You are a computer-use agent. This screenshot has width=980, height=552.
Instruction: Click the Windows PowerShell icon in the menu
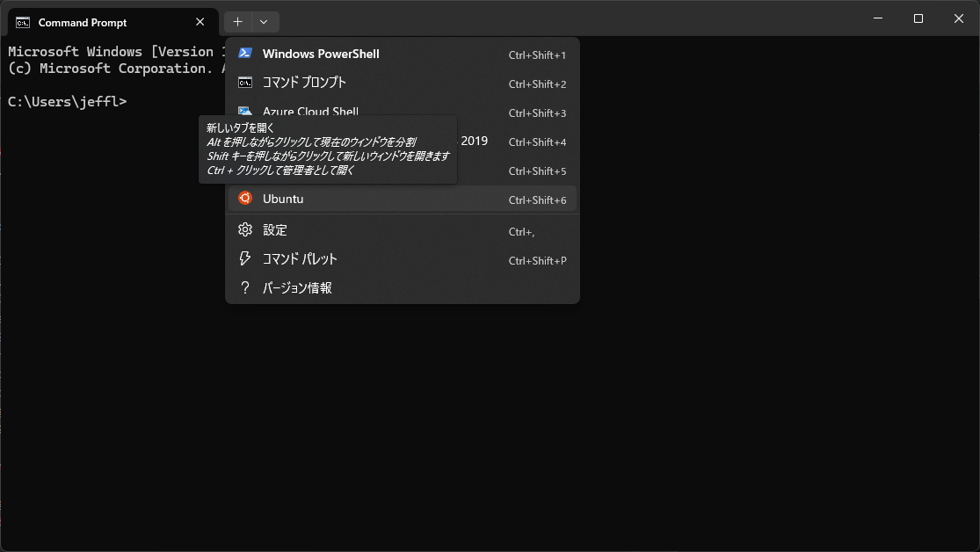click(x=245, y=54)
